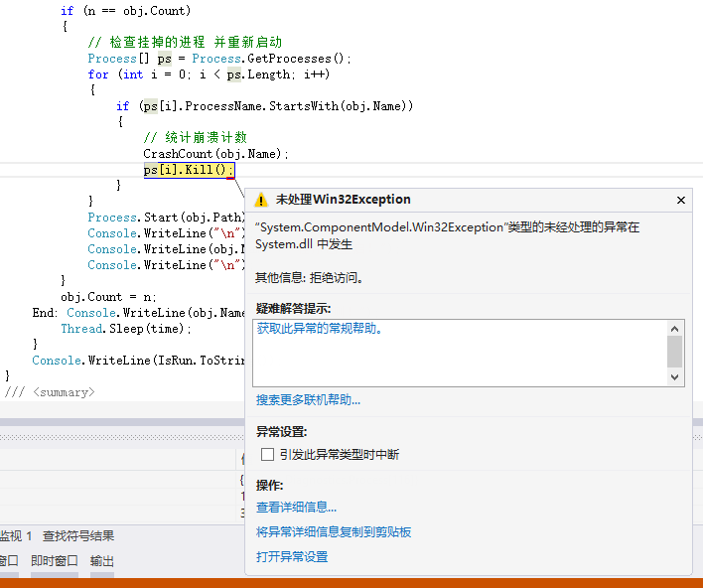Click exception title 未处理Win32Exception

point(343,199)
